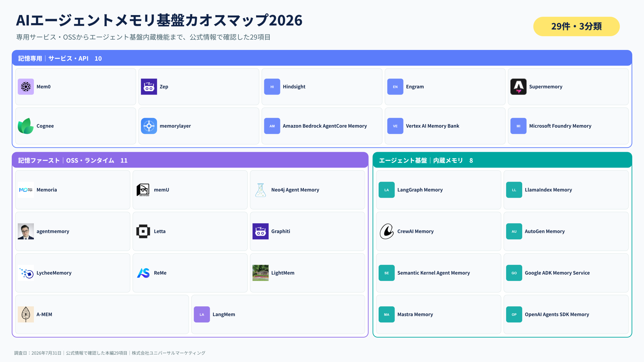This screenshot has width=644, height=362.
Task: Click the AM icon for Amazon Bedrock
Action: (272, 126)
